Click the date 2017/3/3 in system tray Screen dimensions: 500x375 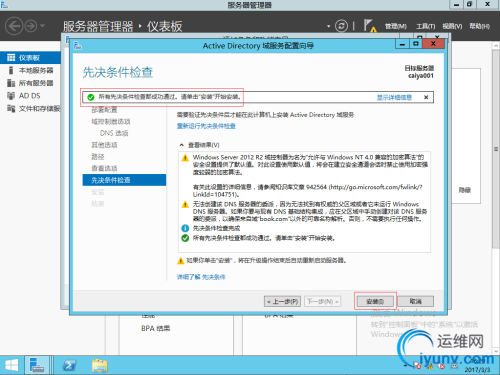pyautogui.click(x=477, y=370)
